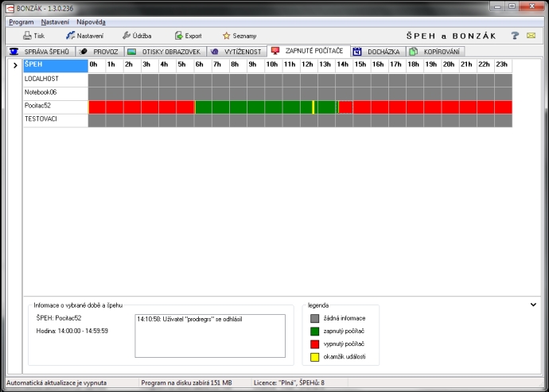Click red 'vypnutý počítač' legend swatch
The width and height of the screenshot is (549, 392).
pyautogui.click(x=315, y=344)
